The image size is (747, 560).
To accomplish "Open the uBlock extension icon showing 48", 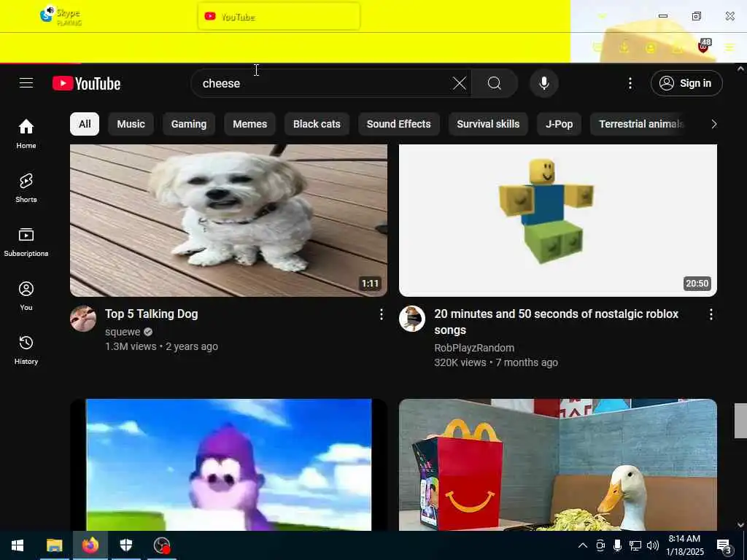I will 704,47.
